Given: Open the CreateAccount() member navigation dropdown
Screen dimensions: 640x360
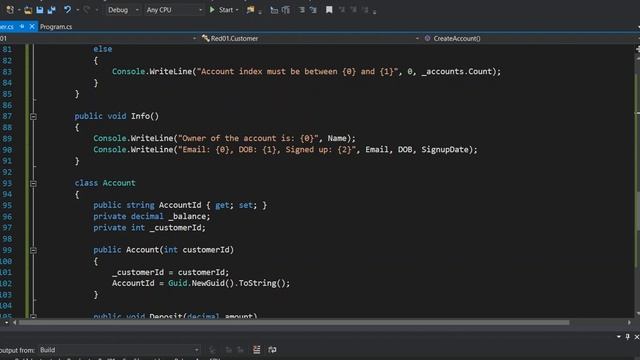Looking at the screenshot, I should pos(531,38).
